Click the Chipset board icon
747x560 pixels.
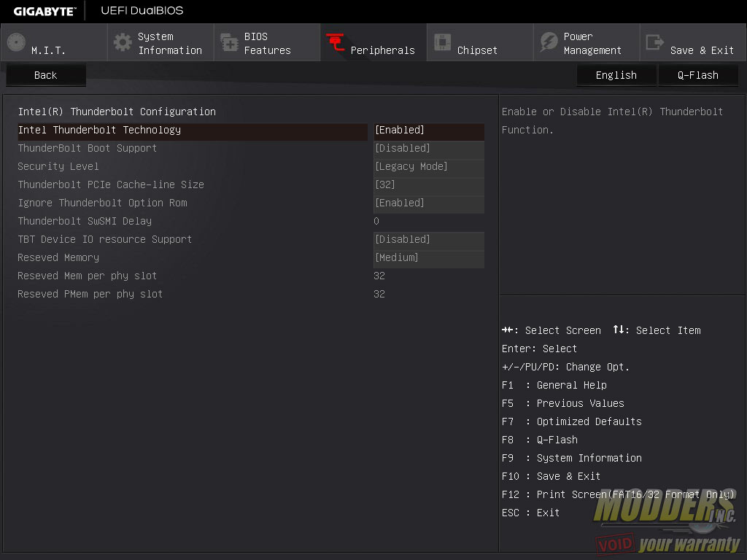[442, 42]
